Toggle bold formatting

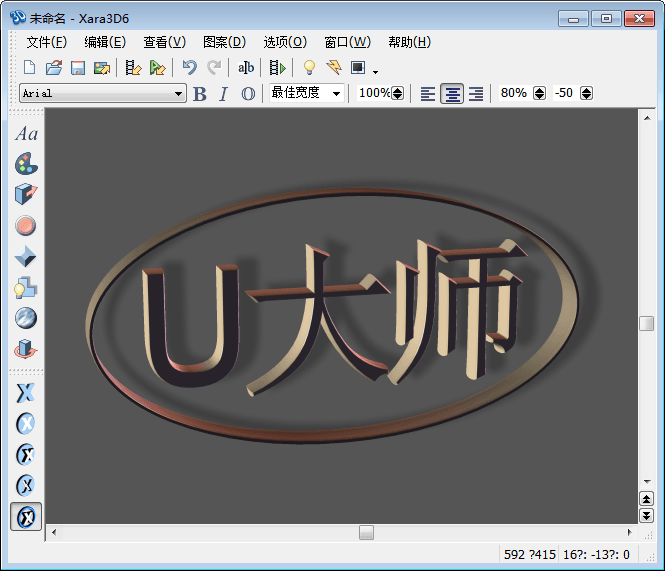click(x=199, y=94)
